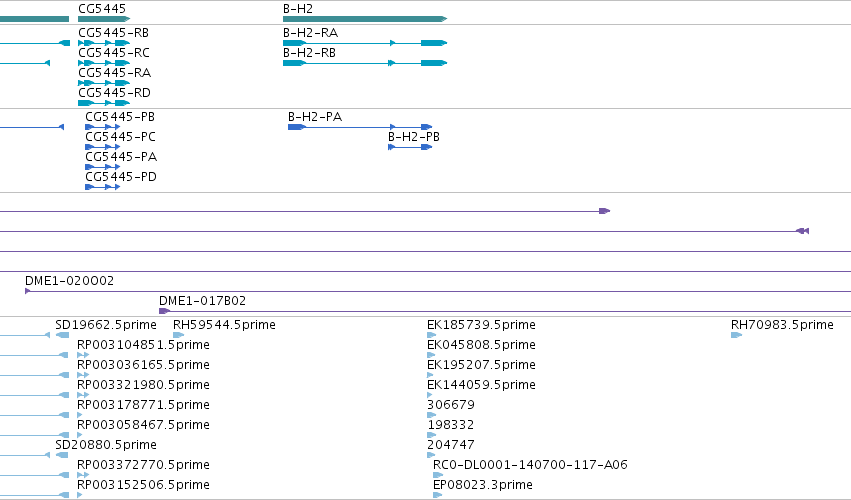Click the DME1-017B02 clone feature
Viewport: 851px width, 500px height.
click(505, 311)
